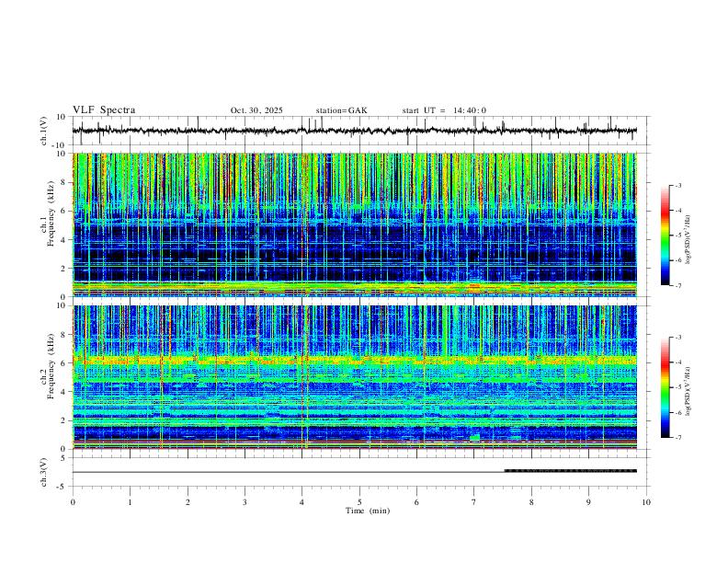The width and height of the screenshot is (728, 563).
Task: Click the "-3" label on ch.1 color bar
Action: click(x=677, y=185)
